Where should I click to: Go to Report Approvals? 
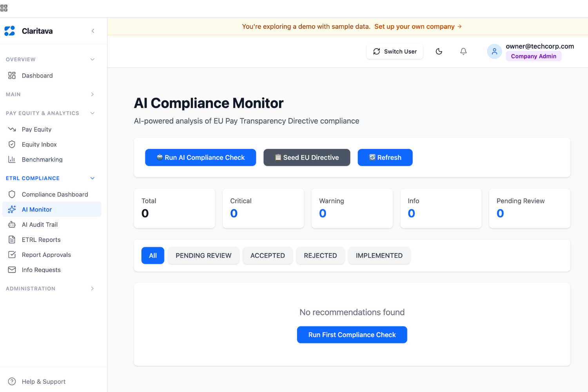pyautogui.click(x=52, y=254)
